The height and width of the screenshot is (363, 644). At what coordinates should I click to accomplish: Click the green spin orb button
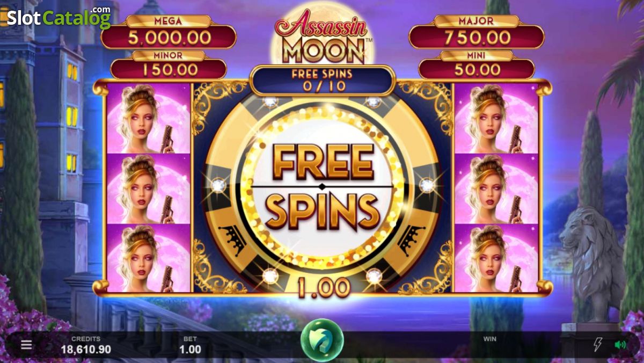click(x=322, y=340)
